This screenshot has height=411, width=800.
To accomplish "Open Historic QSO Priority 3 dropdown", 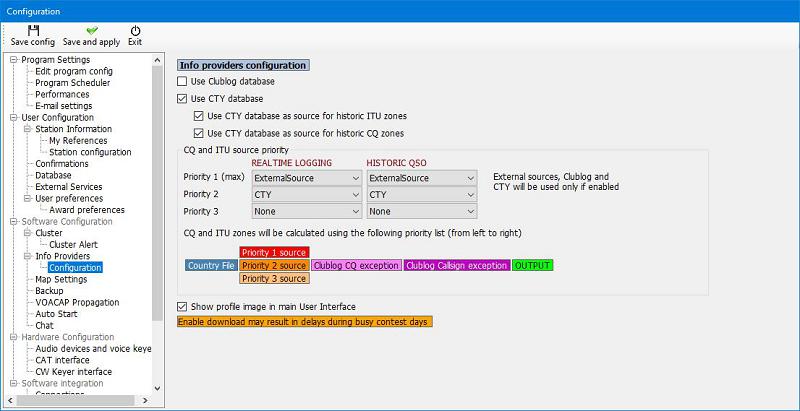I will (422, 211).
